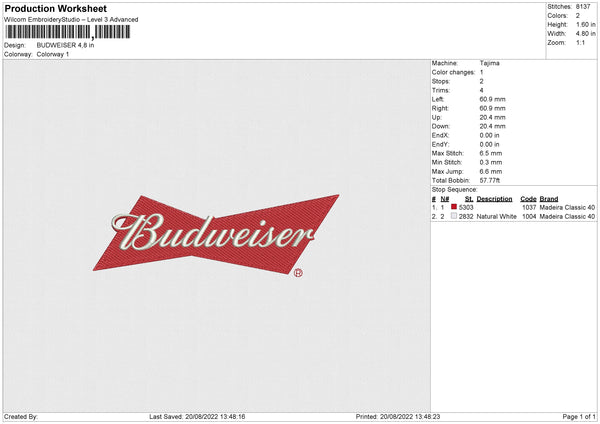This screenshot has height=424, width=600.
Task: Click the Colorway 1 value
Action: (x=53, y=54)
